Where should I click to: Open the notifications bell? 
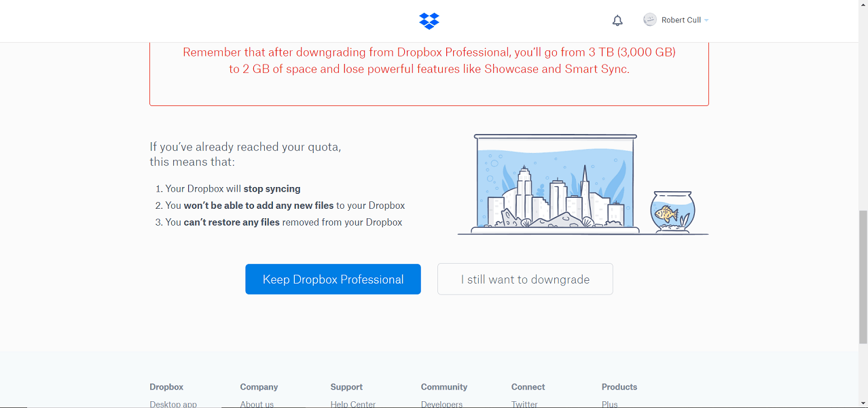617,20
